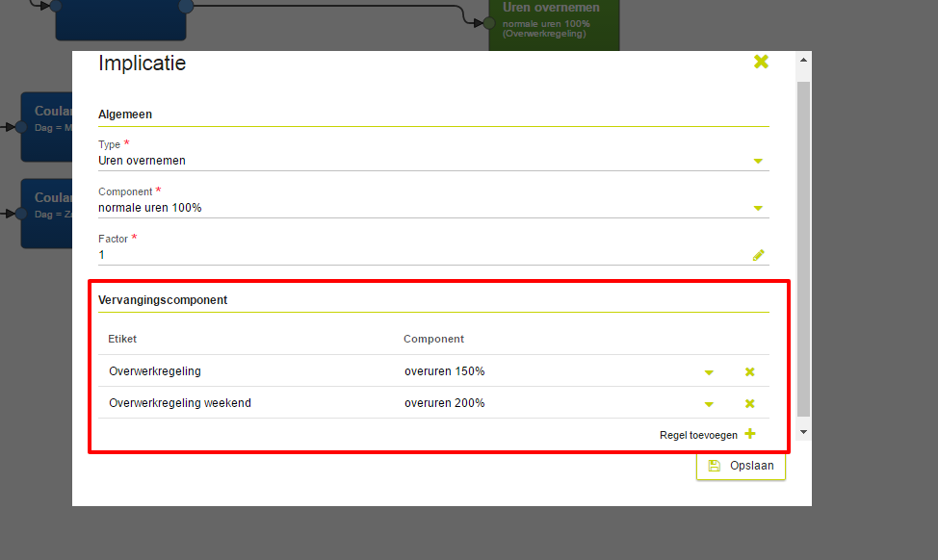This screenshot has height=560, width=938.
Task: Close the Implicatie dialog with the X
Action: coord(761,62)
